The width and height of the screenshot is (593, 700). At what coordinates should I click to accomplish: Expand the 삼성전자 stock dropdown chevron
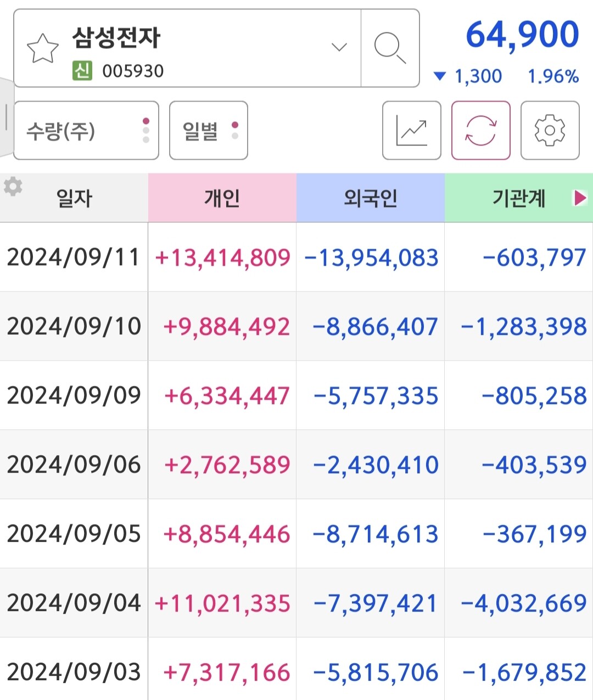339,47
